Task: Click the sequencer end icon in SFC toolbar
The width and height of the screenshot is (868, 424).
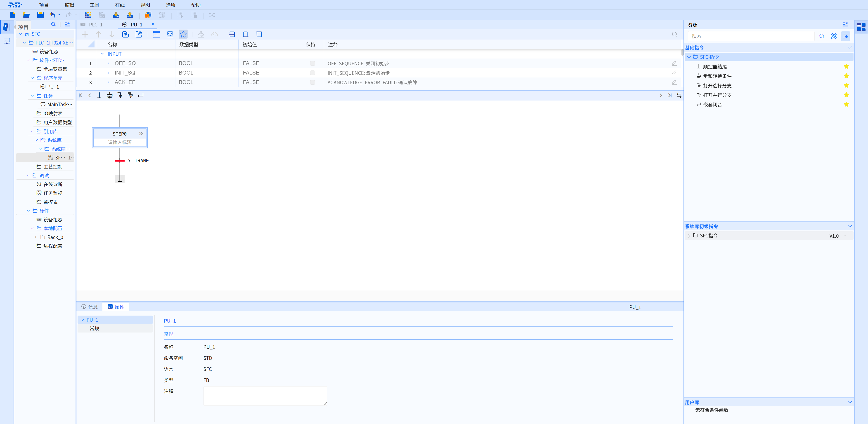Action: pyautogui.click(x=99, y=95)
